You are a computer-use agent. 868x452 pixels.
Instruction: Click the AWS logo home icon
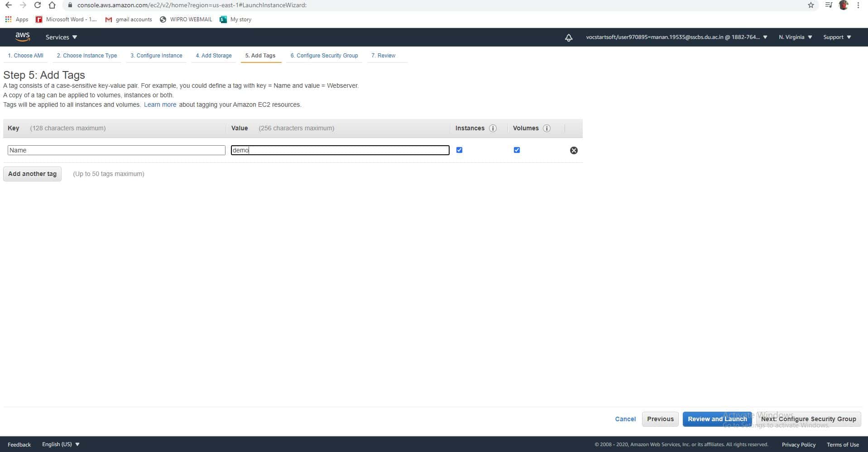coord(22,37)
